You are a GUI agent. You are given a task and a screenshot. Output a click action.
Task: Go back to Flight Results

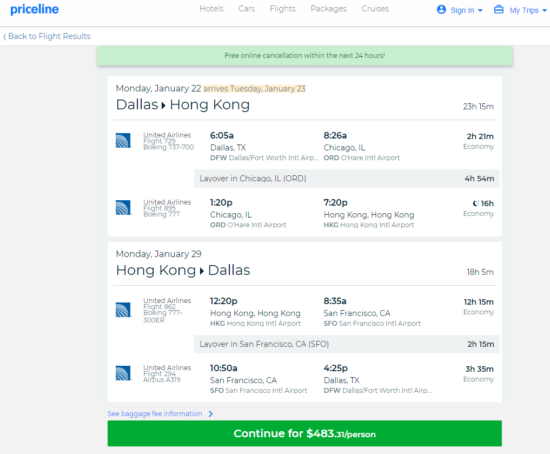tap(47, 36)
